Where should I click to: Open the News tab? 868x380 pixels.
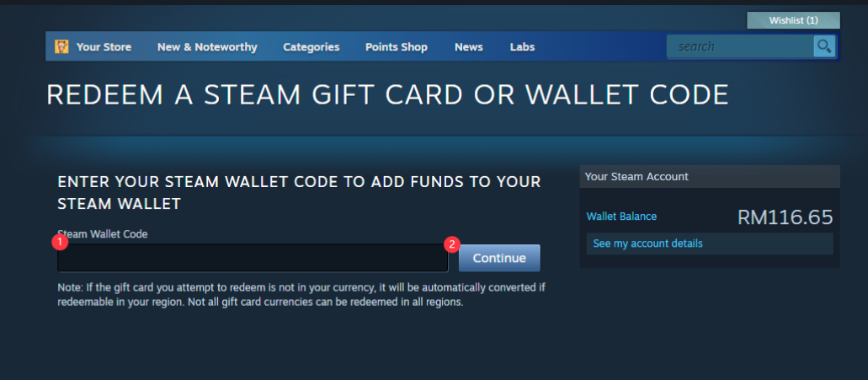click(469, 47)
